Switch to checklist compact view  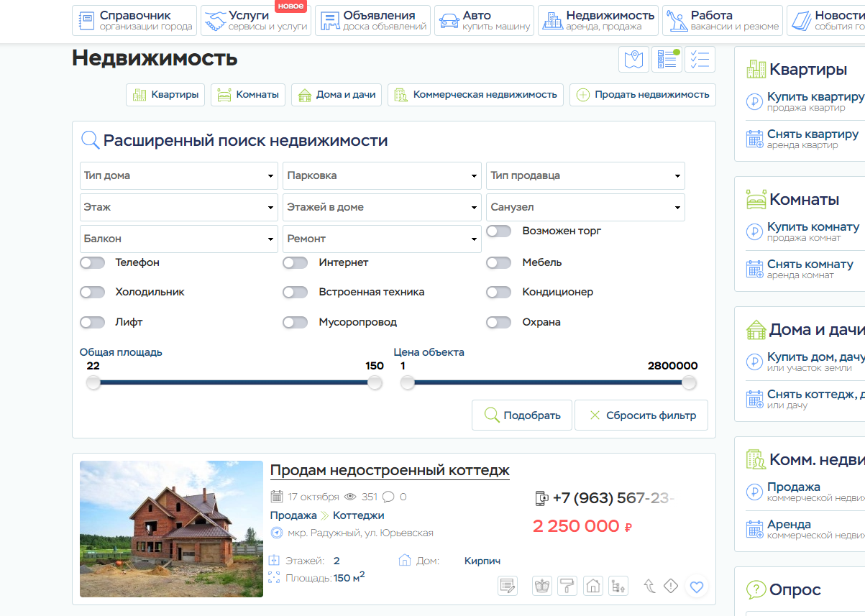point(700,60)
